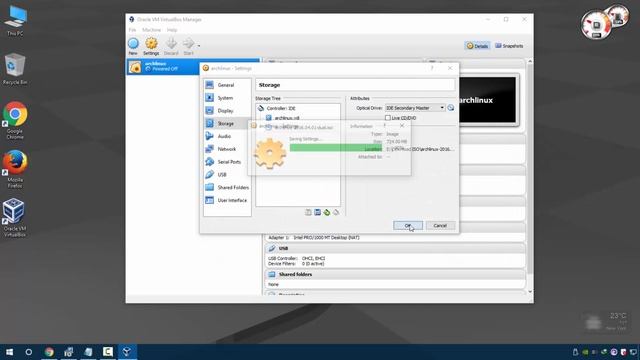
Task: Click OK in the Settings dialog
Action: pyautogui.click(x=408, y=225)
